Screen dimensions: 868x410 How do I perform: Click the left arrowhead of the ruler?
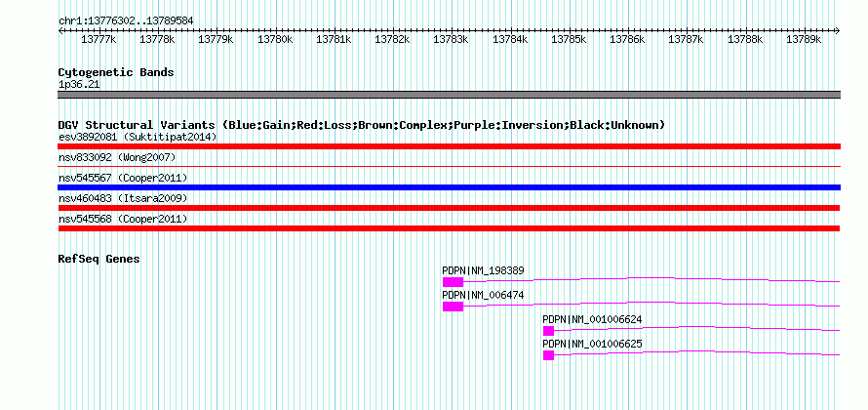(x=60, y=31)
